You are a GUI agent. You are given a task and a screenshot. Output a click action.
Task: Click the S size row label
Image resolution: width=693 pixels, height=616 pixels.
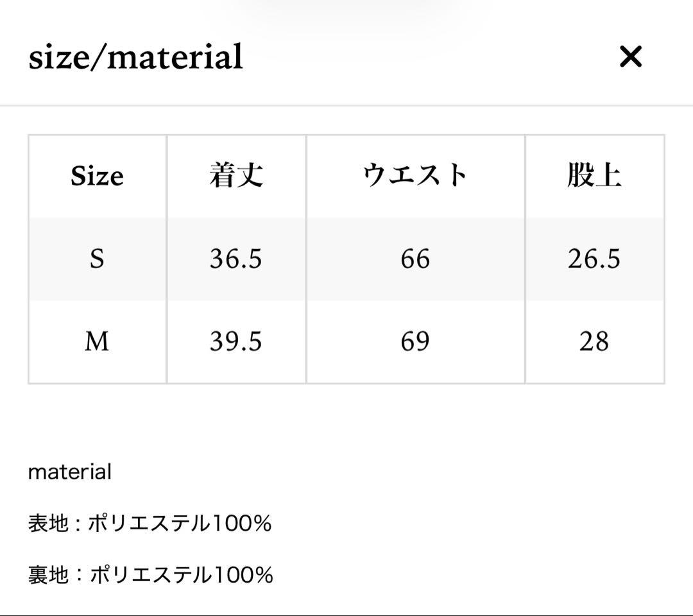click(97, 259)
